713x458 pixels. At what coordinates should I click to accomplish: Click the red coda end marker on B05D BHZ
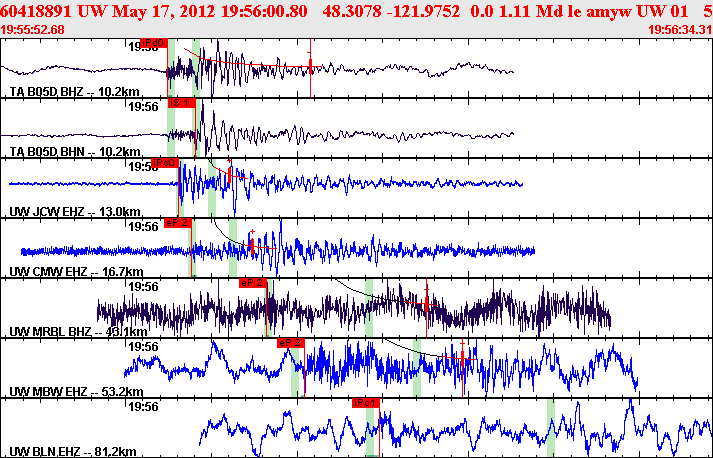310,67
